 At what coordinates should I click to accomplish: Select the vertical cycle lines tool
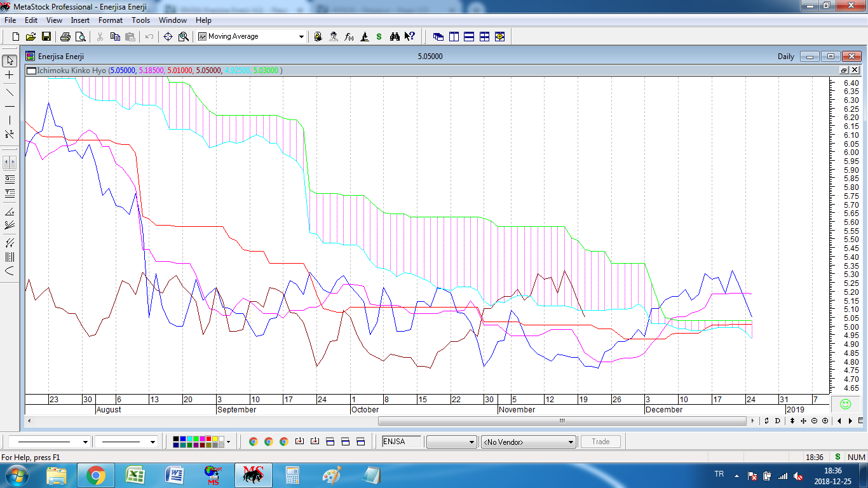pyautogui.click(x=10, y=257)
